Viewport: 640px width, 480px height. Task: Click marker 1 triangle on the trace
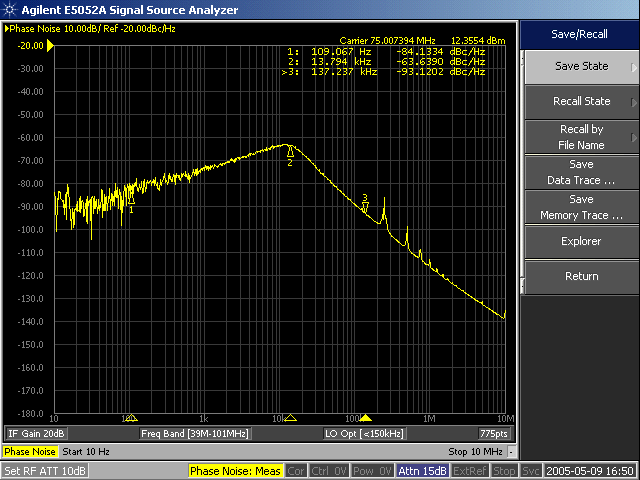point(130,200)
